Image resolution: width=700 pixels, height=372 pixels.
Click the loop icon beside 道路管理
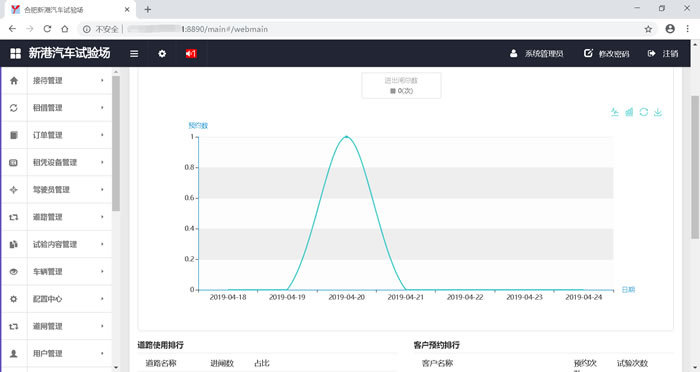[14, 217]
